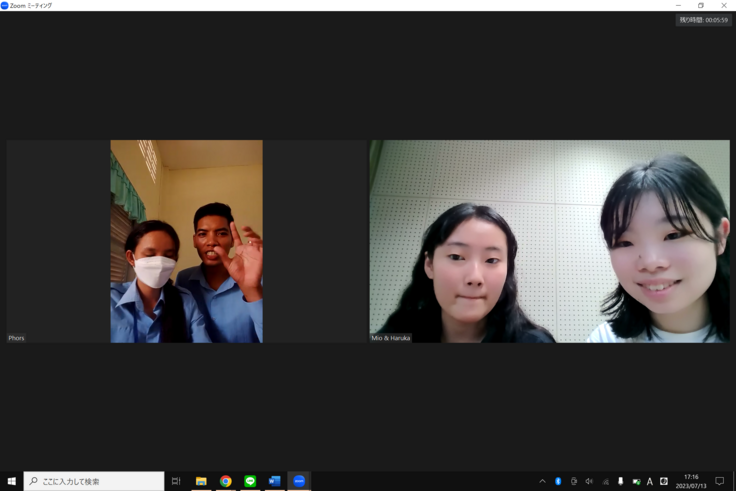The width and height of the screenshot is (736, 491).
Task: Click the network Wi-Fi tray icon
Action: 605,481
